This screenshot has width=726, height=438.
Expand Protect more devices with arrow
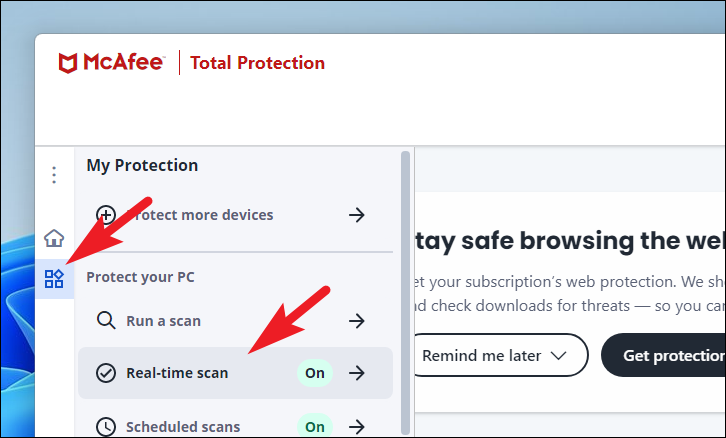[x=357, y=215]
